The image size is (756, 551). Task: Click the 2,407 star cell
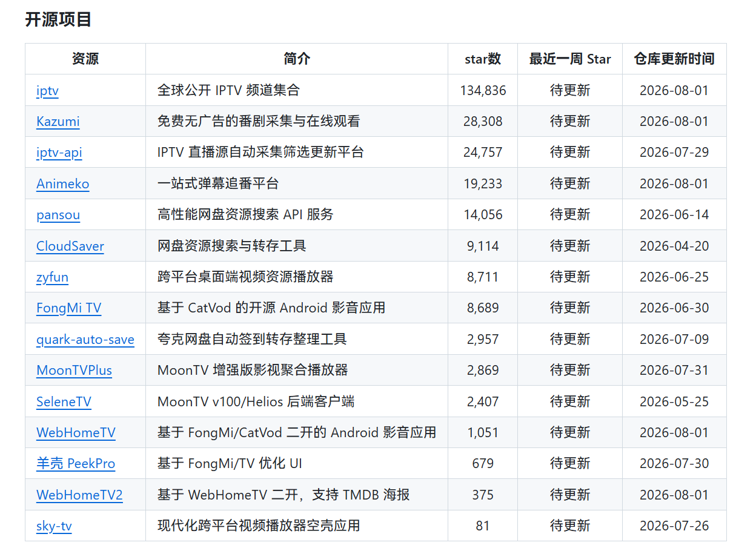tap(483, 402)
